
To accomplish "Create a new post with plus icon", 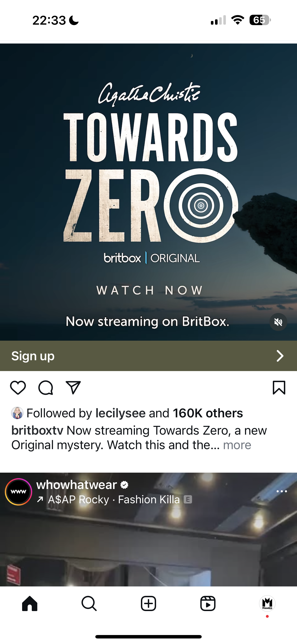I will click(x=148, y=603).
